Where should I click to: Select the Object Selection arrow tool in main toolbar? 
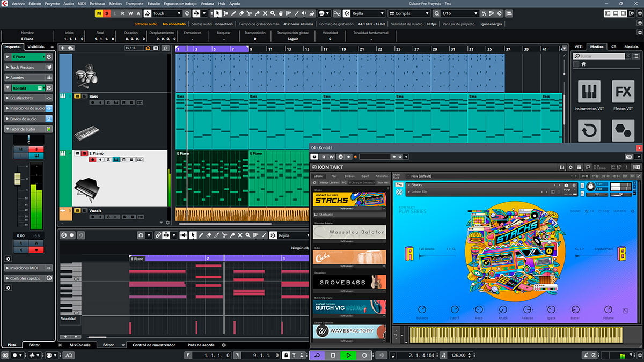(x=217, y=13)
